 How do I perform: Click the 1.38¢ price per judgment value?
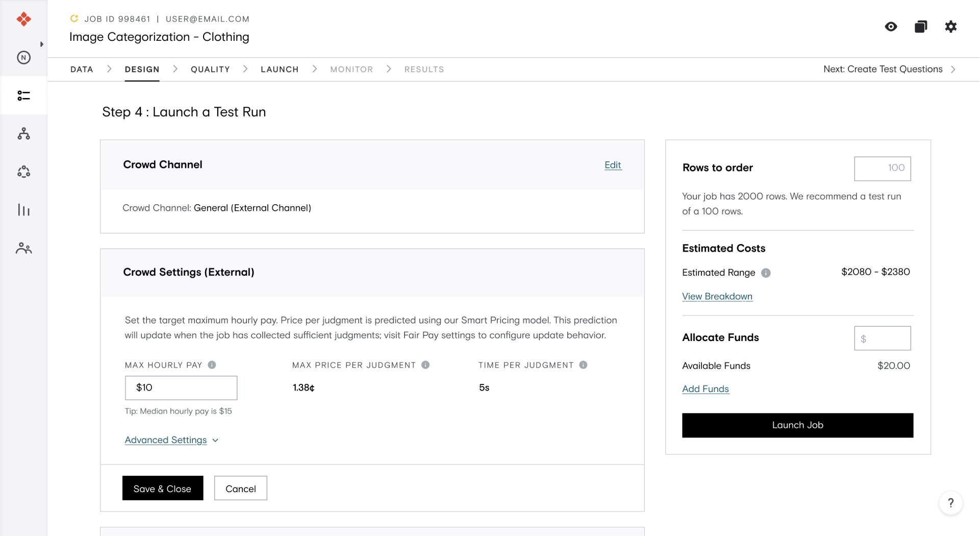[304, 388]
